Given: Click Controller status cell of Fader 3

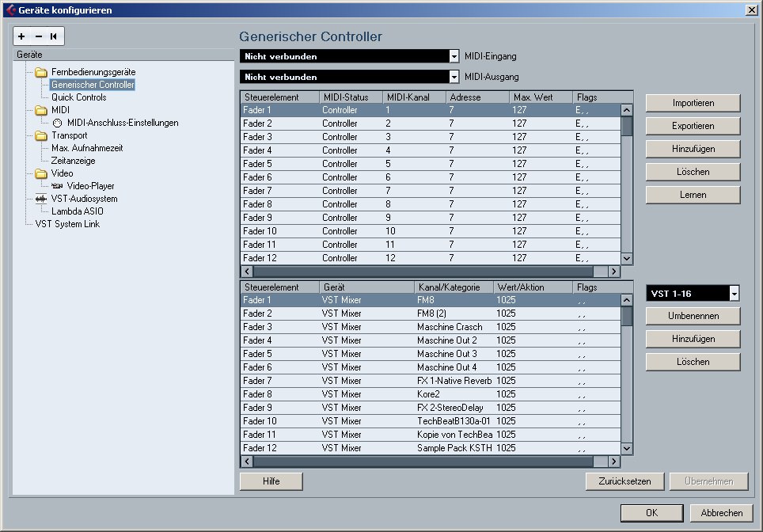Looking at the screenshot, I should [351, 137].
